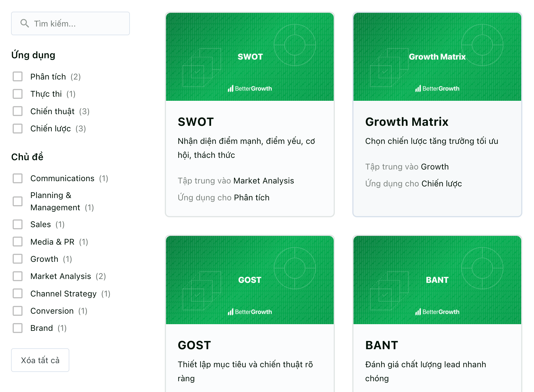The image size is (534, 392).
Task: Click the BetterGrowth logo on Growth Matrix banner
Action: [437, 89]
